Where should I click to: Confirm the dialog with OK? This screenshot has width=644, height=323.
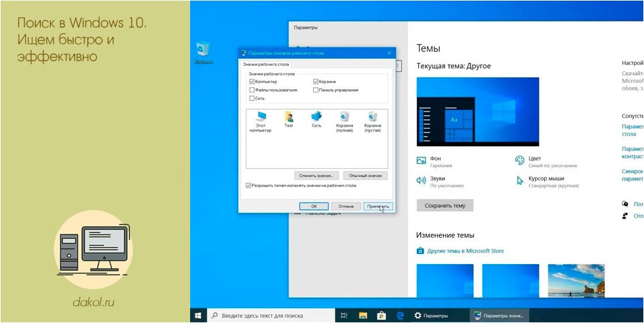(314, 206)
